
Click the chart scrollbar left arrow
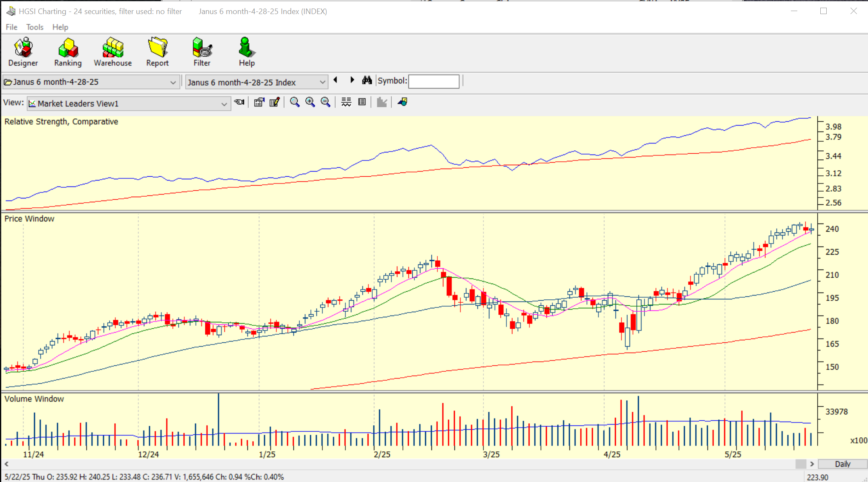pos(6,464)
